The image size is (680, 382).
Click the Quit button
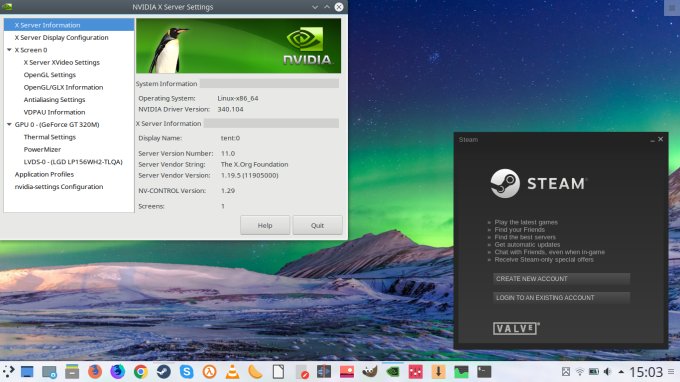point(317,225)
